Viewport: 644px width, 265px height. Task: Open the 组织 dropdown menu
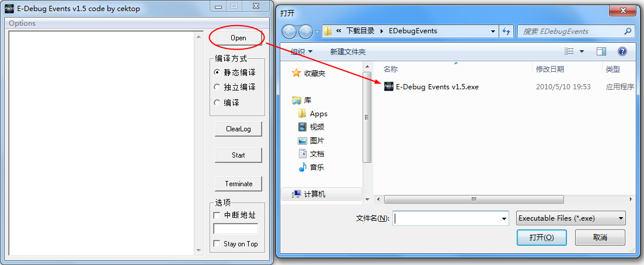point(301,52)
